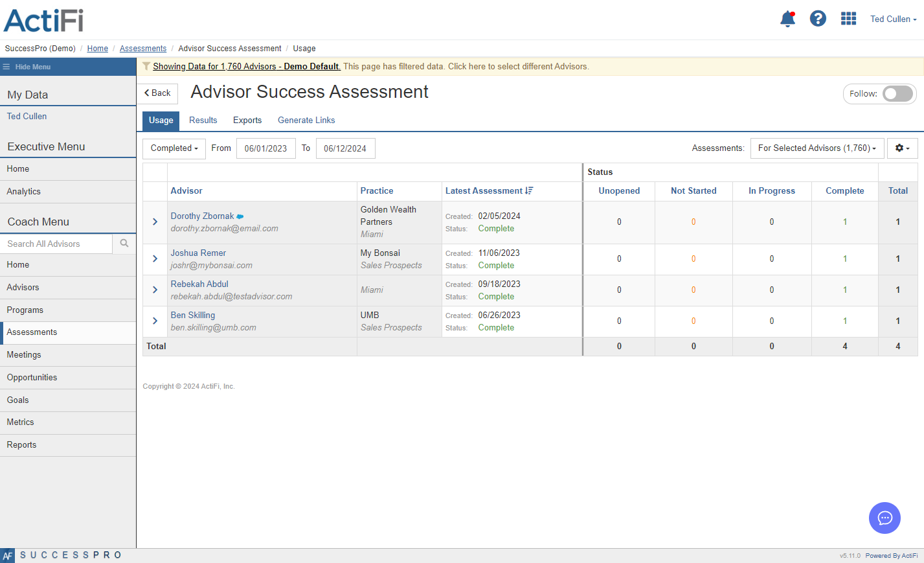Click the advisor search magnifier icon
The height and width of the screenshot is (563, 924).
(124, 244)
